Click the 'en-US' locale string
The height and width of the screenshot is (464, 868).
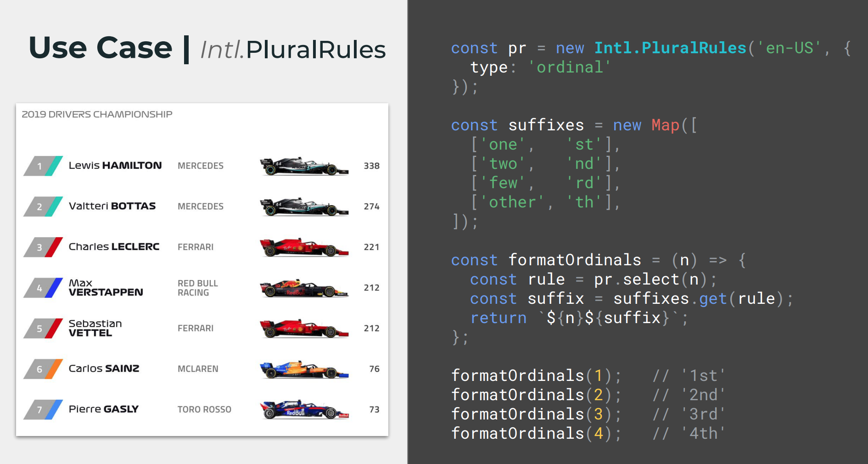pyautogui.click(x=790, y=48)
